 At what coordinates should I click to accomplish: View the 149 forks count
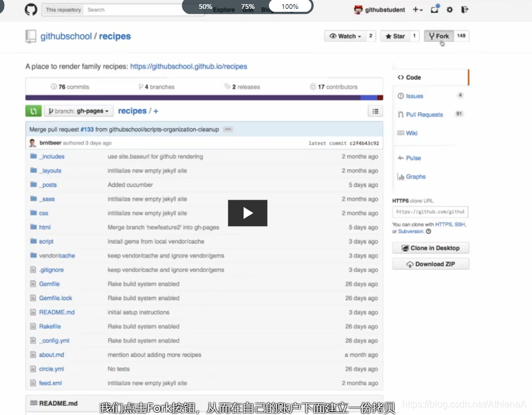coord(461,35)
